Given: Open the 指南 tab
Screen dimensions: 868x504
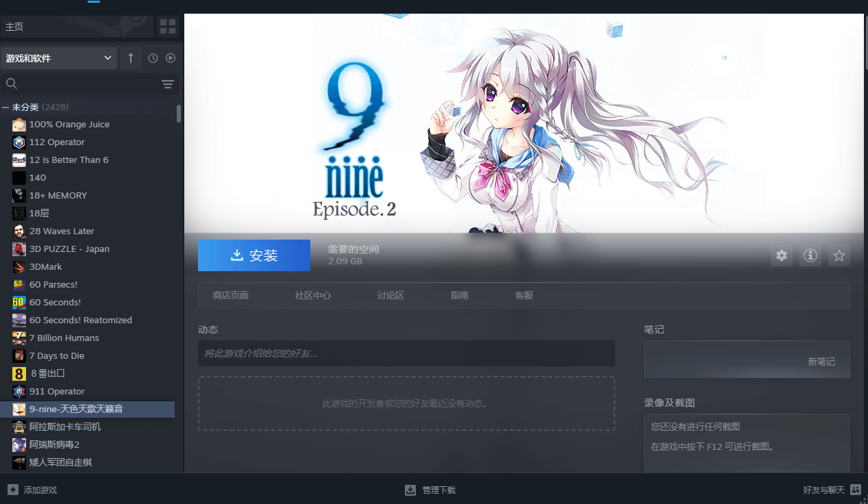Looking at the screenshot, I should pos(460,296).
